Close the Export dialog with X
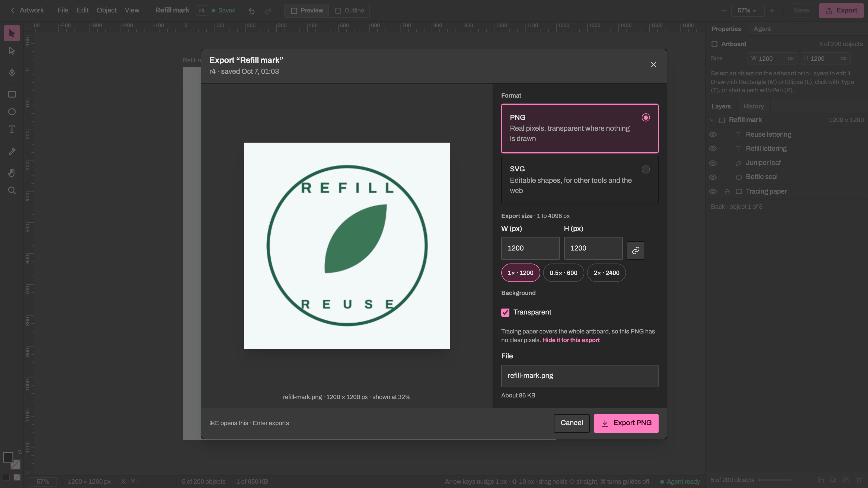The width and height of the screenshot is (868, 488). (653, 65)
